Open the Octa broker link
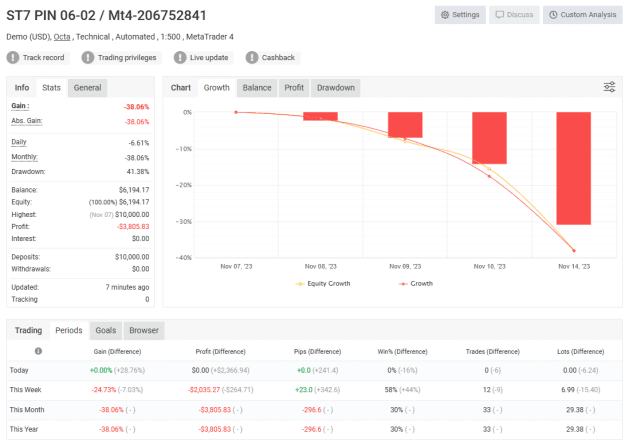The height and width of the screenshot is (442, 625). click(62, 37)
